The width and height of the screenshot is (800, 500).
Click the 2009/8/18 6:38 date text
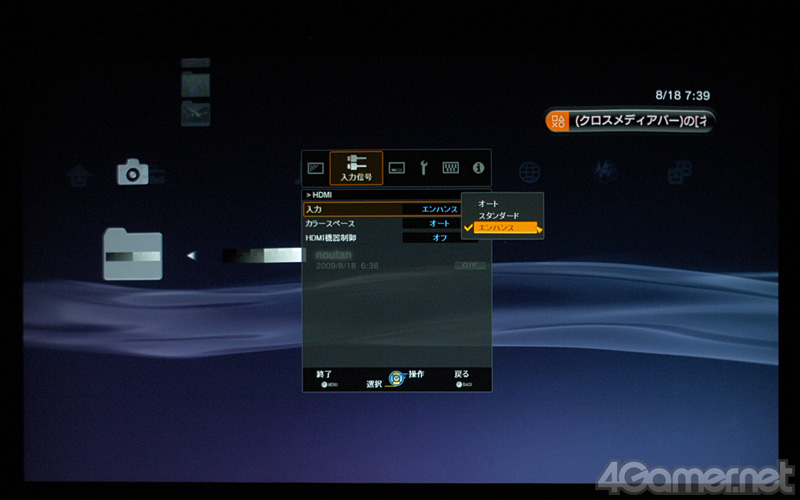347,266
